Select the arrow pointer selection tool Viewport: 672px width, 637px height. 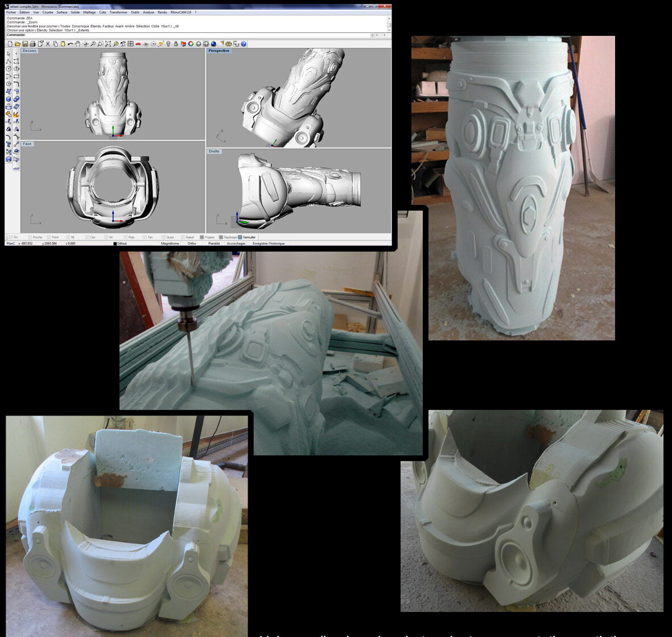coord(9,54)
